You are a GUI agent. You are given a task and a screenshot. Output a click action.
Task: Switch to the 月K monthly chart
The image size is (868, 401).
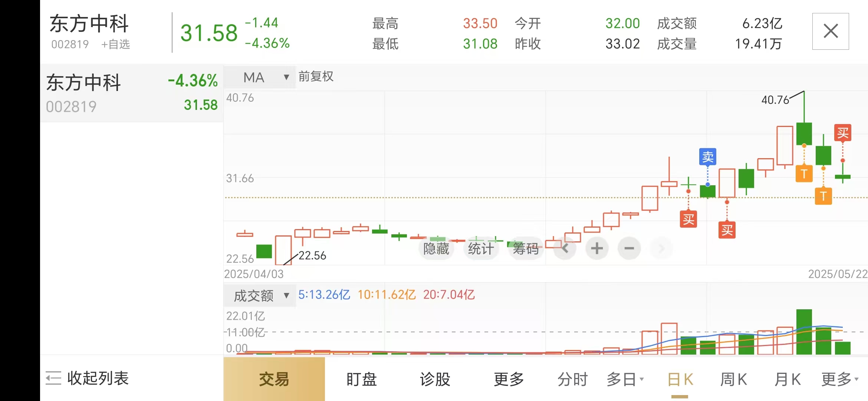(788, 379)
